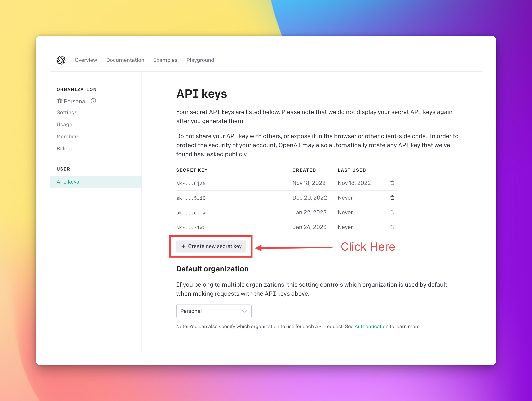Click the info icon beside Personal

93,101
